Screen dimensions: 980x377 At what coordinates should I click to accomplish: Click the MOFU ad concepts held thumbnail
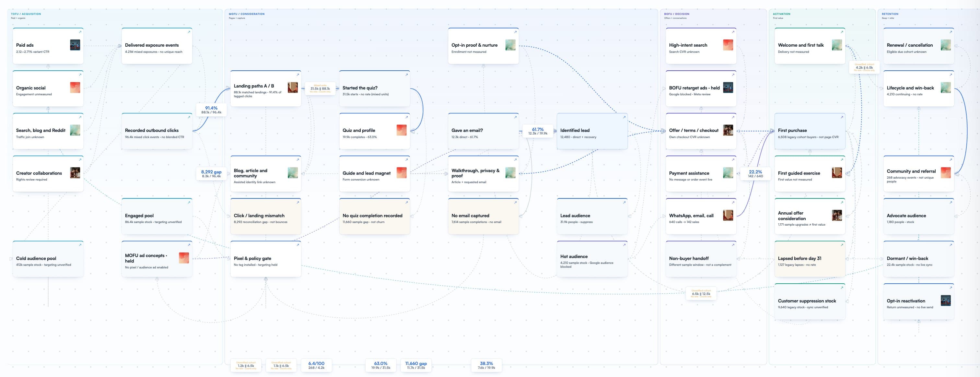pyautogui.click(x=184, y=258)
